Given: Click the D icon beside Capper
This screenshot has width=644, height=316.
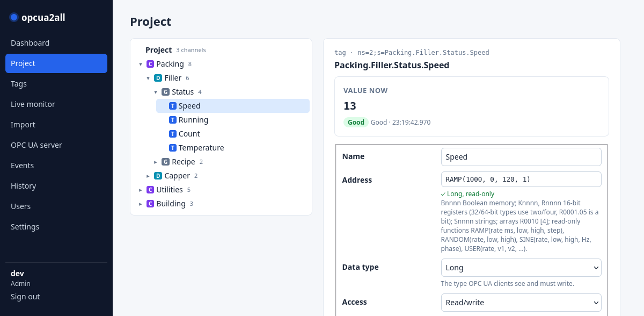Looking at the screenshot, I should [x=158, y=176].
